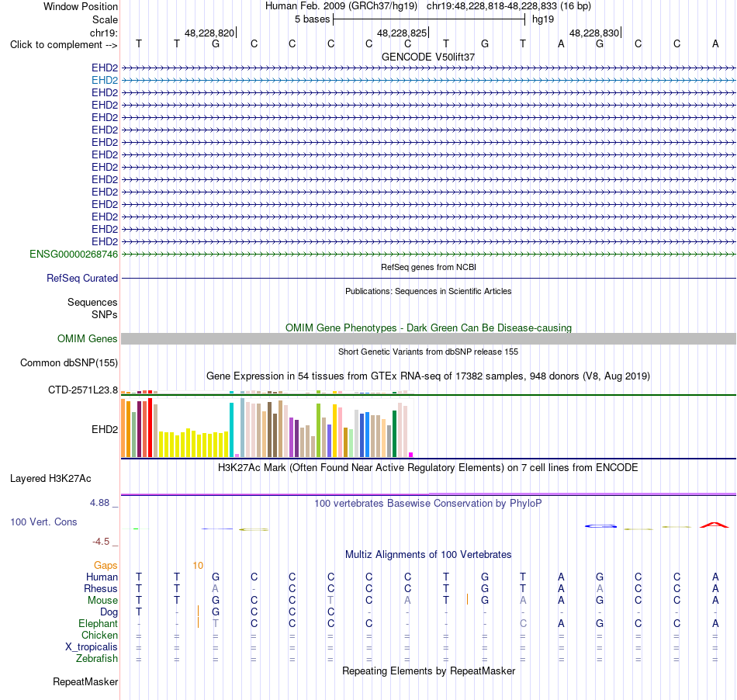Click the chr19:48,228,818-48,228,833 (16 bp) position text
The image size is (737, 700).
509,6
